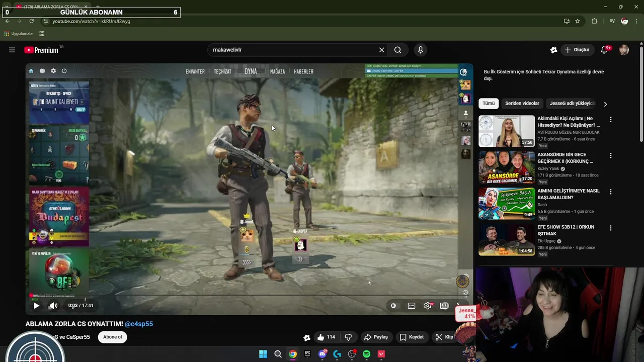The image size is (644, 362).
Task: Open the player settings gear
Action: point(428,305)
